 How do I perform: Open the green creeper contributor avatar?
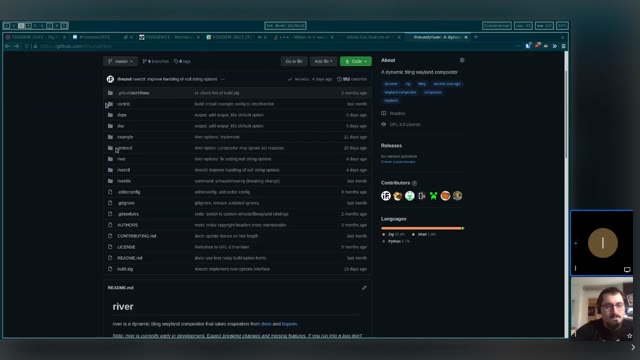[433, 196]
